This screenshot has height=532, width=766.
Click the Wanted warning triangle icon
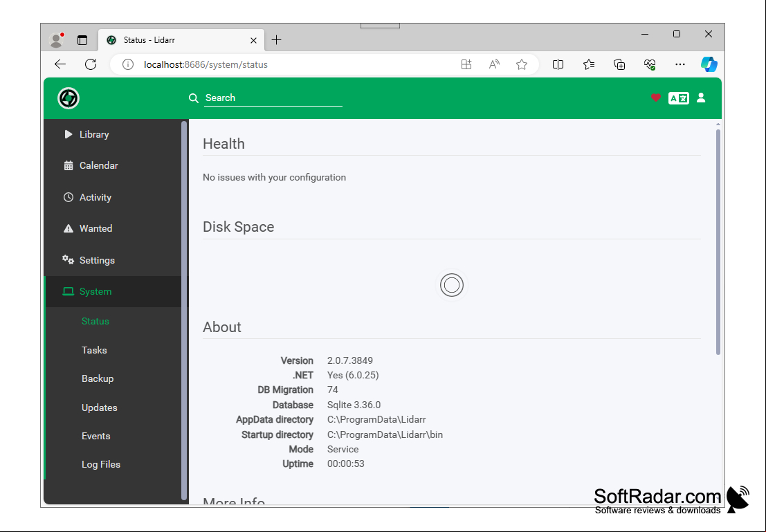(x=69, y=228)
